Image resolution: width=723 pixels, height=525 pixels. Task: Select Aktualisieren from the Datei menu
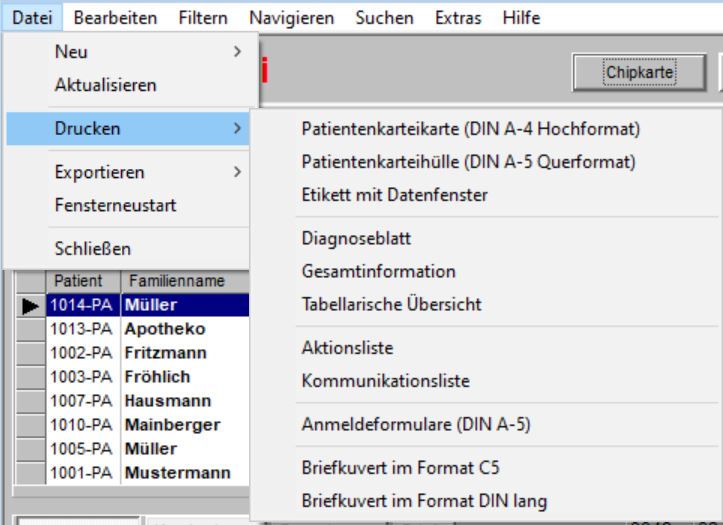[x=105, y=86]
